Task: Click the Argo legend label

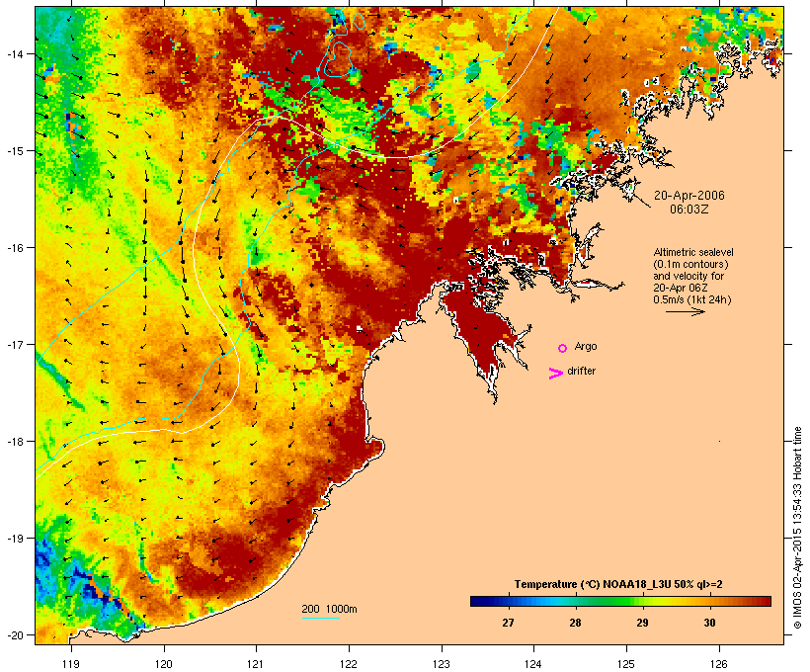Action: 586,346
